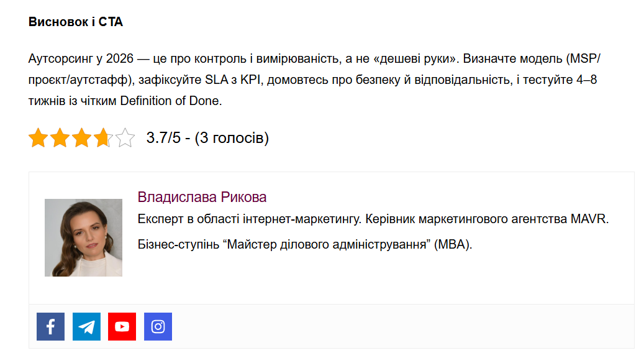The height and width of the screenshot is (358, 644).
Task: Click the red YouTube play button
Action: [x=122, y=326]
